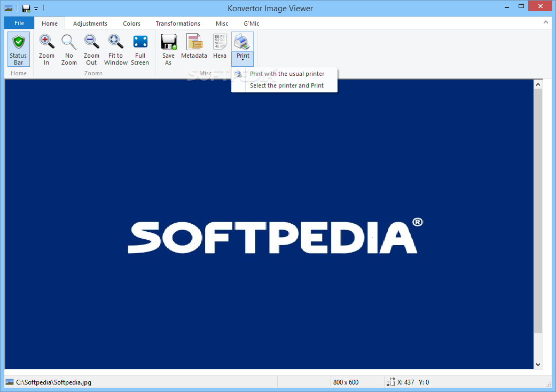This screenshot has height=392, width=556.
Task: Click the printer icon in dropdown menu
Action: [x=238, y=74]
